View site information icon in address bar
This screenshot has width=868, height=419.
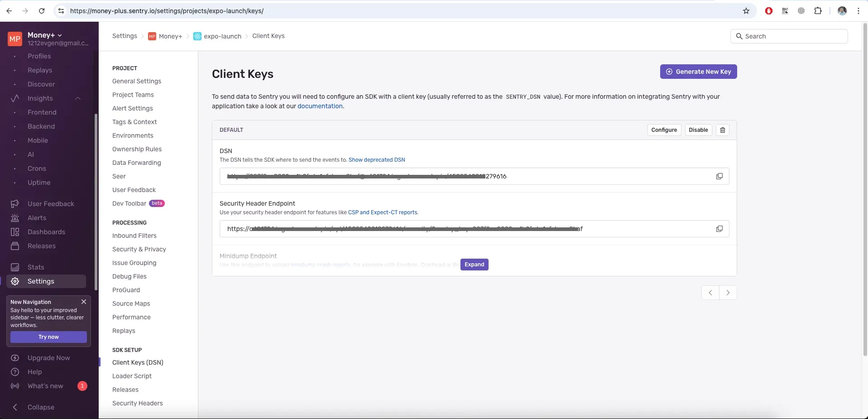(x=61, y=11)
